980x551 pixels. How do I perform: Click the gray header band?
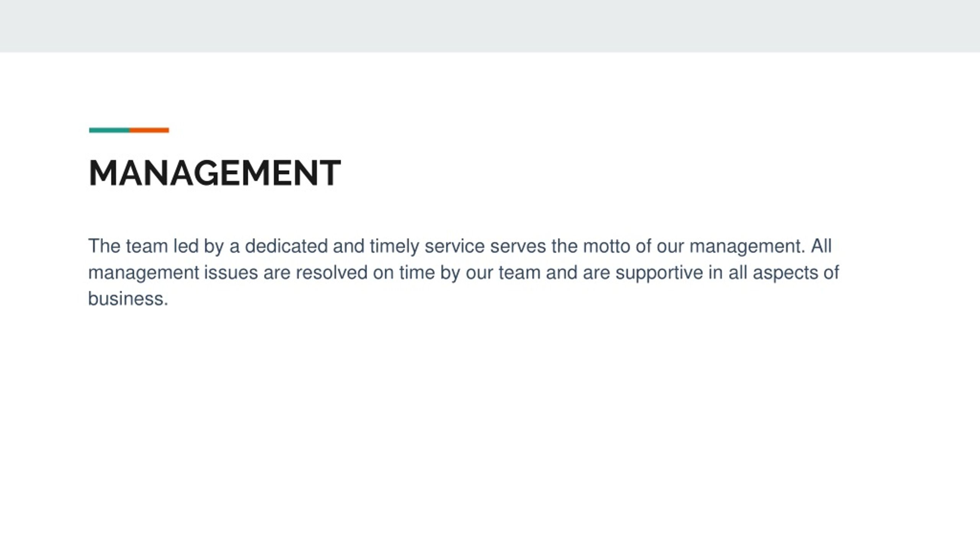coord(490,26)
